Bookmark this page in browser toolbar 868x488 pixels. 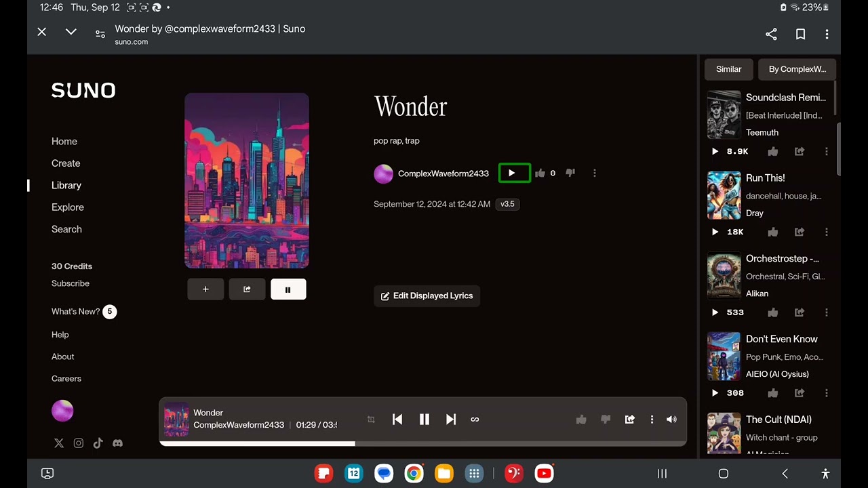pyautogui.click(x=800, y=34)
